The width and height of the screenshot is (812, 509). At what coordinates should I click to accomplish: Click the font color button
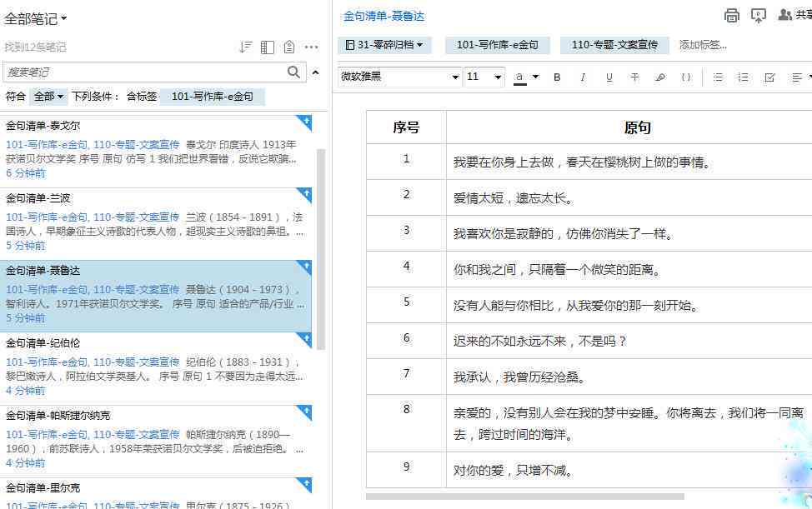coord(519,77)
